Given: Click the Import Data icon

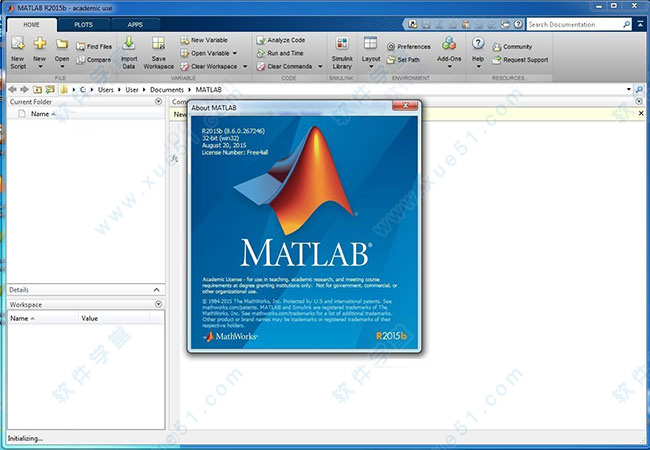Looking at the screenshot, I should [129, 43].
